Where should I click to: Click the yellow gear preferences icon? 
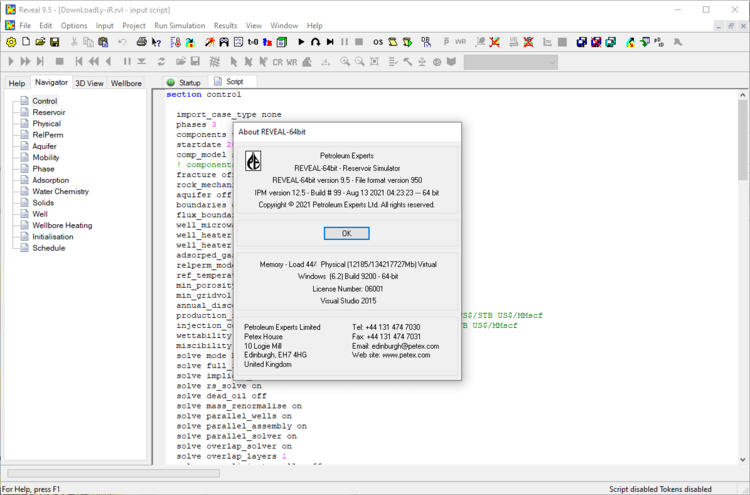pyautogui.click(x=11, y=42)
